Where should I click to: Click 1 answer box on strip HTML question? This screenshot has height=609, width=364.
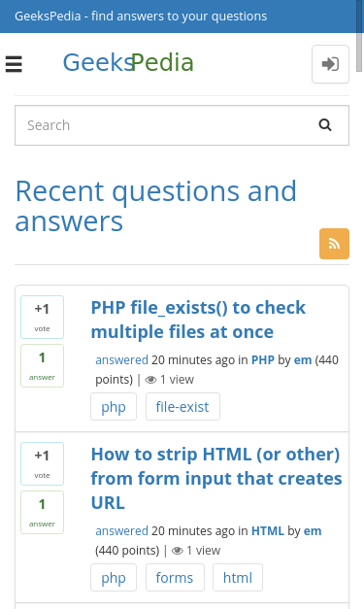[43, 513]
